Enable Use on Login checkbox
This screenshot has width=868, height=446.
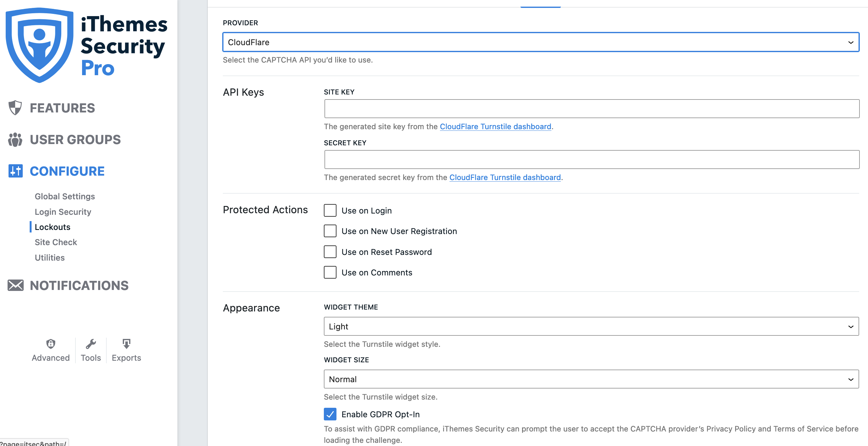pyautogui.click(x=330, y=210)
